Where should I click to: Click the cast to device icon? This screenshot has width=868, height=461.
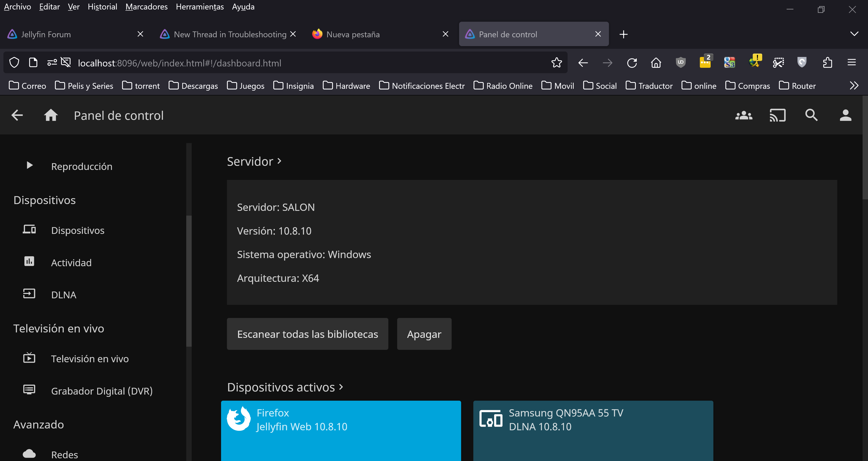(777, 115)
